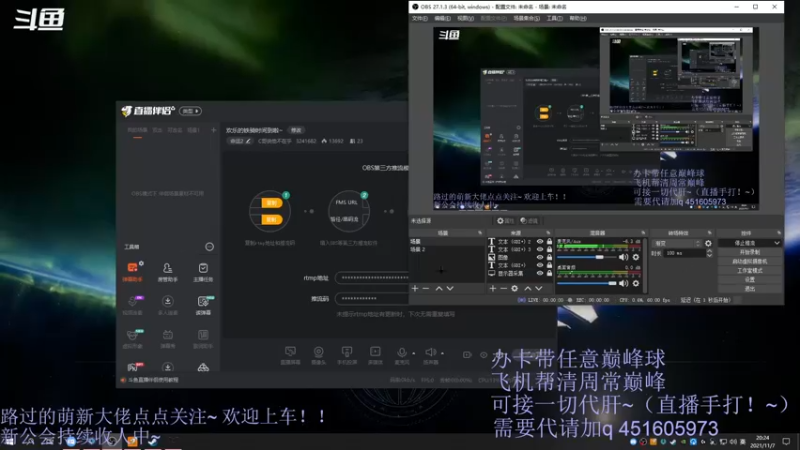The height and width of the screenshot is (450, 800).
Task: Open the Scene Collection menu in OBS
Action: [526, 18]
